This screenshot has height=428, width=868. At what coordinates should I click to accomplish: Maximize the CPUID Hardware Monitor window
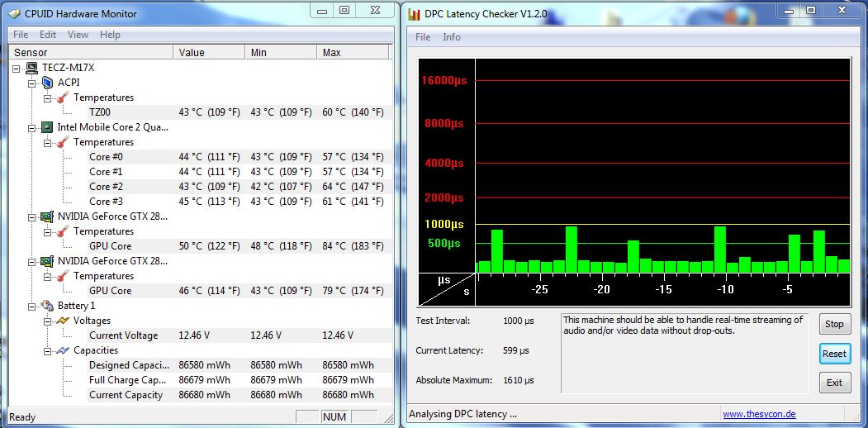click(344, 10)
